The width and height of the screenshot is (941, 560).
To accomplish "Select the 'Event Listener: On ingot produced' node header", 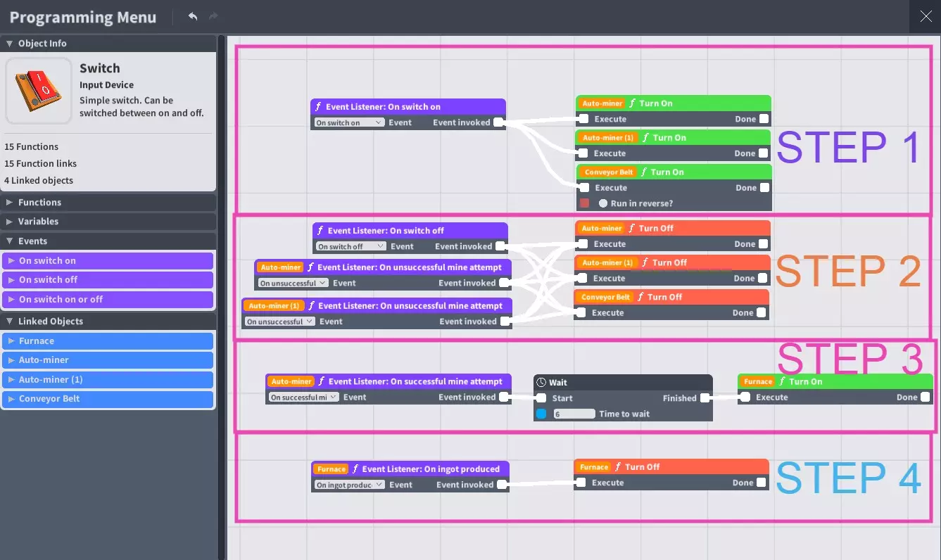I will pyautogui.click(x=410, y=469).
